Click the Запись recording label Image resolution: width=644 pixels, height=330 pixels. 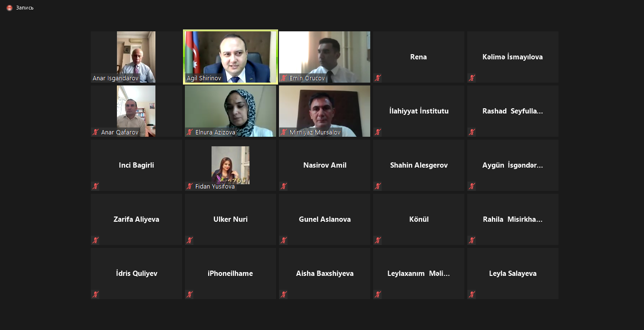(x=25, y=8)
